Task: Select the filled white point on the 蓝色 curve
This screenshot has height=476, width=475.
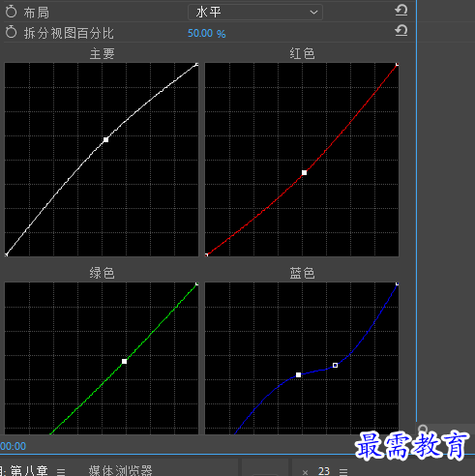Action: 299,374
